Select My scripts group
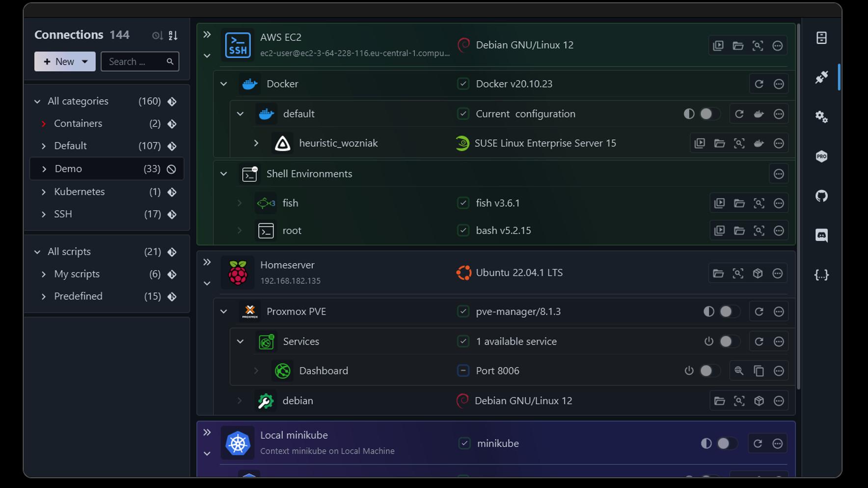Viewport: 868px width, 488px height. (x=107, y=274)
